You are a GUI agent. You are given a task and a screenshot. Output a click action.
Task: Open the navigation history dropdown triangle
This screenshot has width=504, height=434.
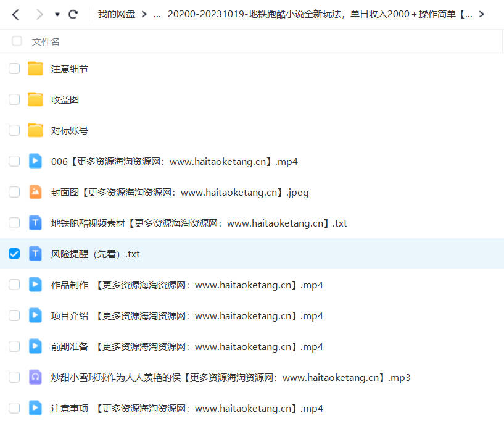(x=57, y=14)
